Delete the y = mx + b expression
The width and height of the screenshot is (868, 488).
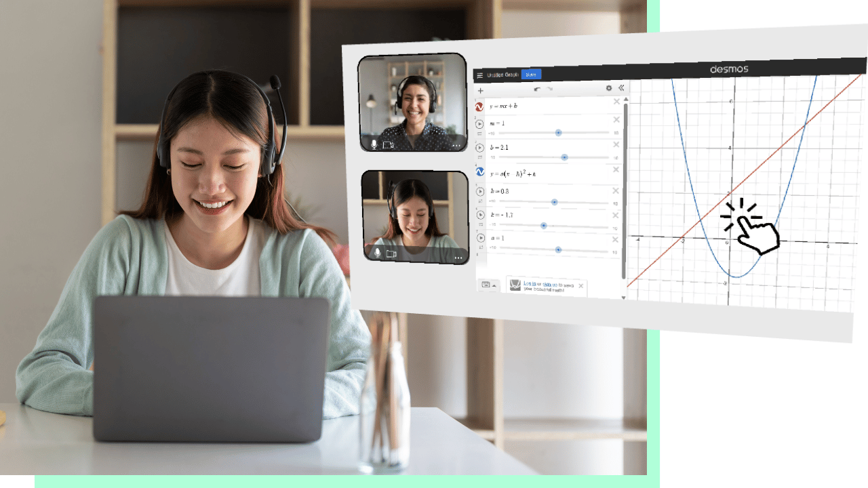coord(616,102)
